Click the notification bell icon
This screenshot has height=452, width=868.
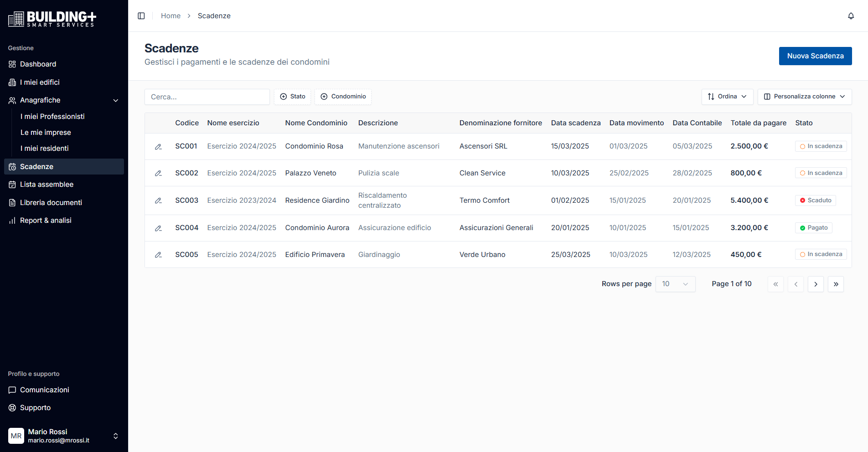(851, 16)
